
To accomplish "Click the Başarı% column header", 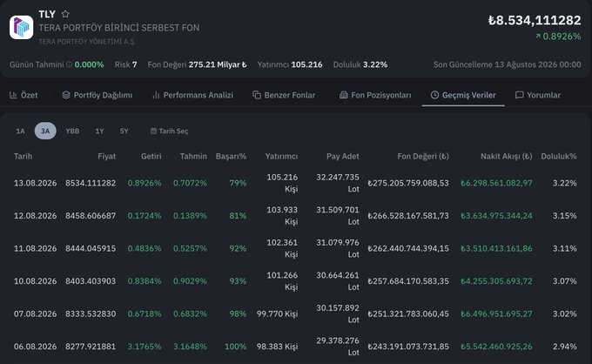I will click(231, 157).
